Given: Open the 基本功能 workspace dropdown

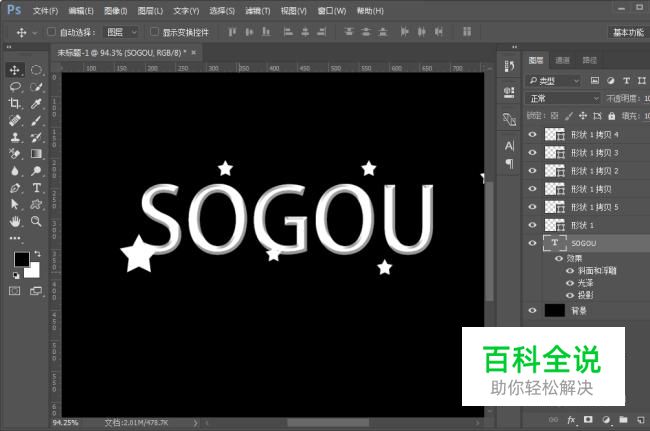Looking at the screenshot, I should tap(628, 32).
